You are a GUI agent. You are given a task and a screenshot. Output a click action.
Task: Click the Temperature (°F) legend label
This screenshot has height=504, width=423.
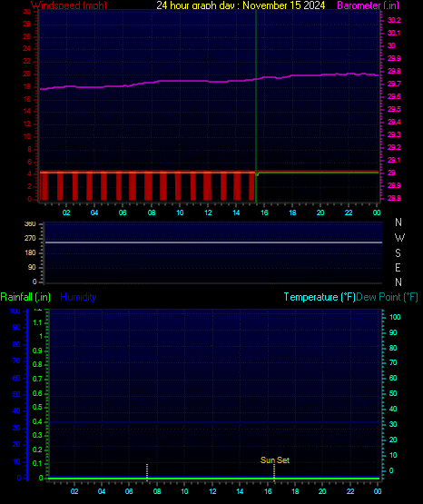tap(320, 297)
